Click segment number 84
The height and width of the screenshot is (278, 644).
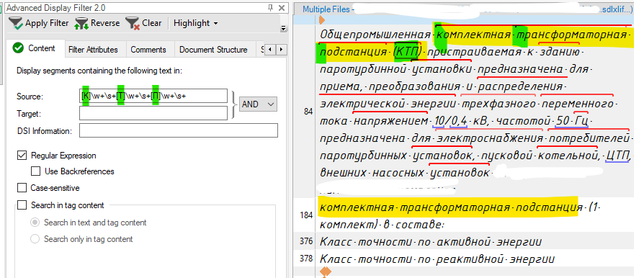click(308, 112)
